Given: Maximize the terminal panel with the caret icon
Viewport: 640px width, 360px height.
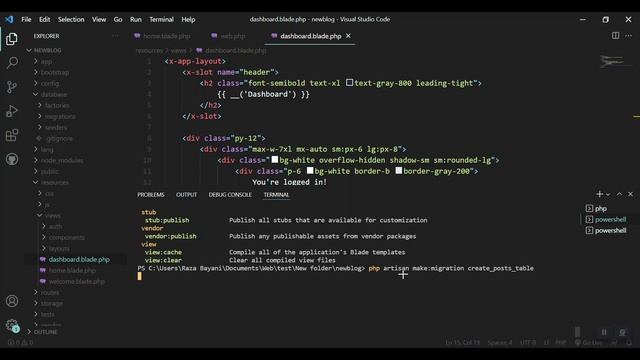Looking at the screenshot, I should point(619,194).
